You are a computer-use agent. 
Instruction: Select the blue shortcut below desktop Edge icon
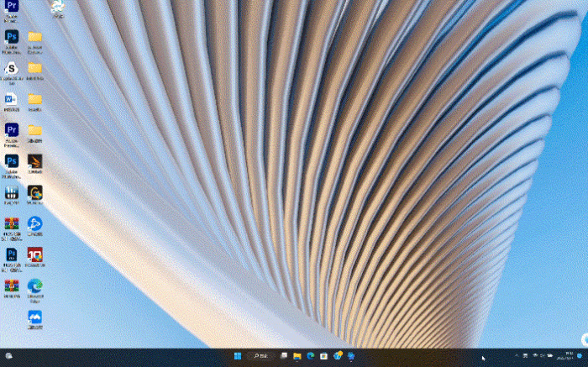pyautogui.click(x=34, y=317)
